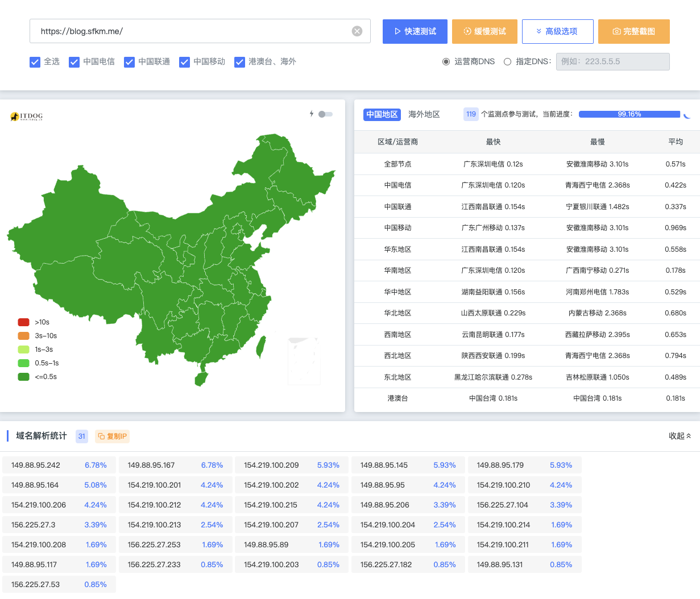
Task: Uncheck the 中国联通 checkbox
Action: tap(129, 62)
